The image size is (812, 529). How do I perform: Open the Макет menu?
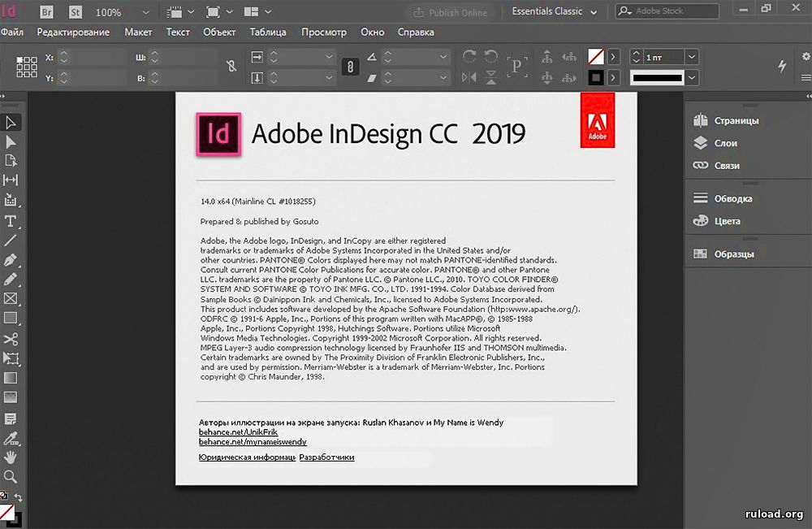click(138, 33)
